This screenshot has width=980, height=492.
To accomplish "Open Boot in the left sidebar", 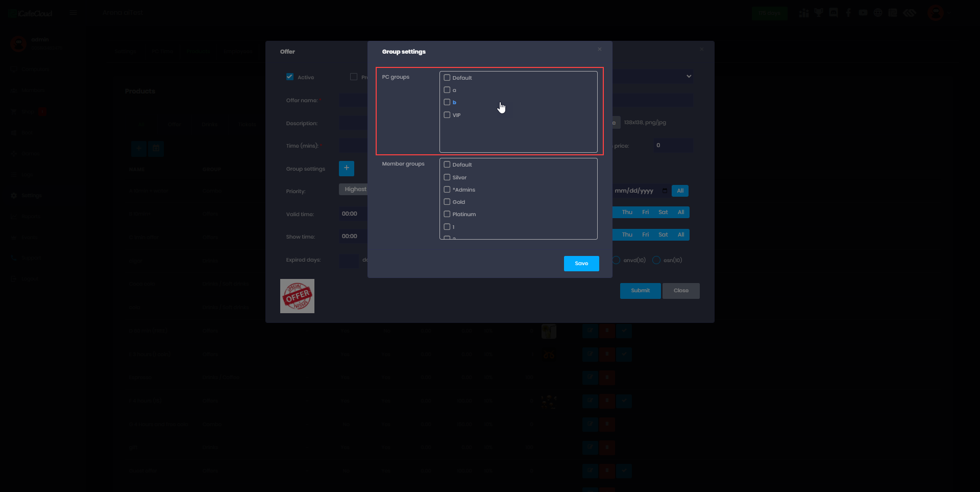I will 22,132.
